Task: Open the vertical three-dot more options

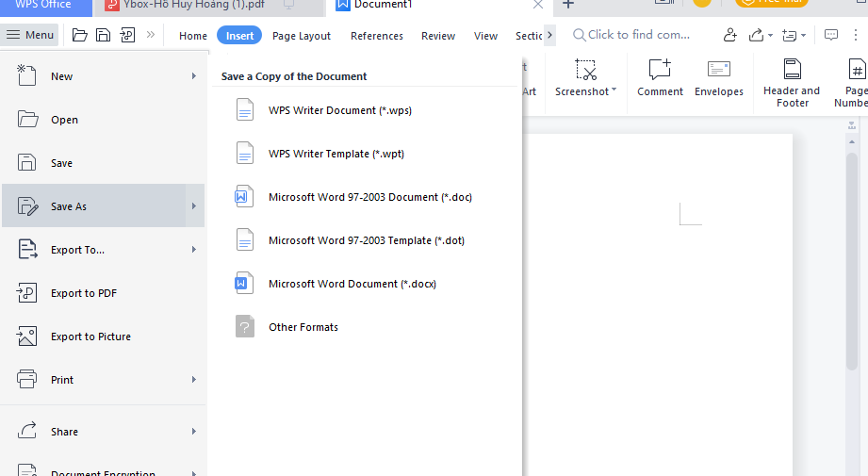Action: pos(856,36)
